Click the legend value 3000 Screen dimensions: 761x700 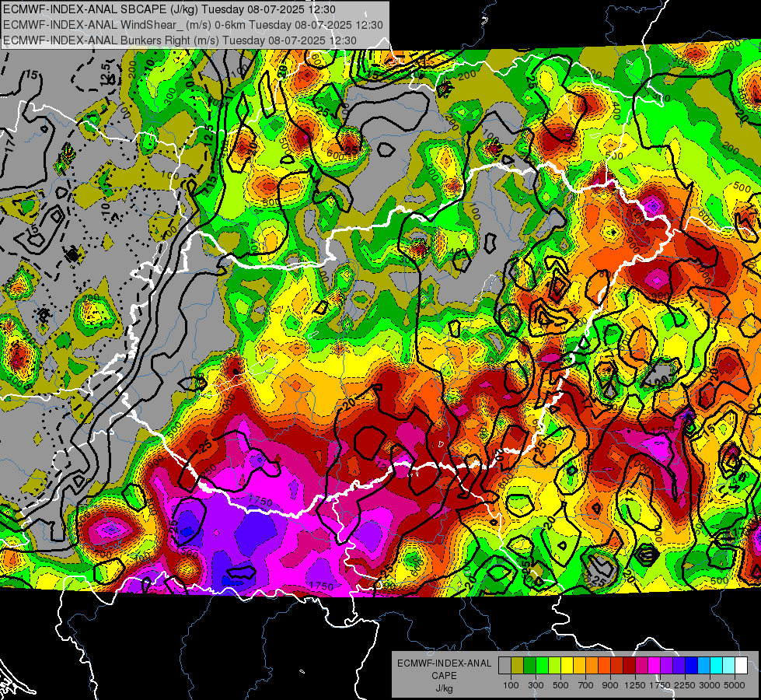pyautogui.click(x=710, y=685)
